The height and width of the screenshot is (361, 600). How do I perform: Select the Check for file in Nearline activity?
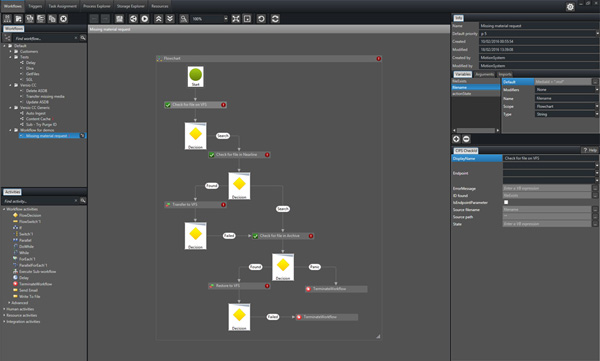click(239, 155)
